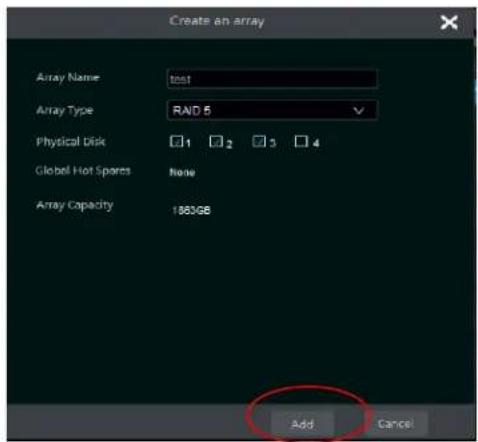The width and height of the screenshot is (478, 442).
Task: Open the Array Type dropdown showing RAID 5
Action: (x=272, y=110)
